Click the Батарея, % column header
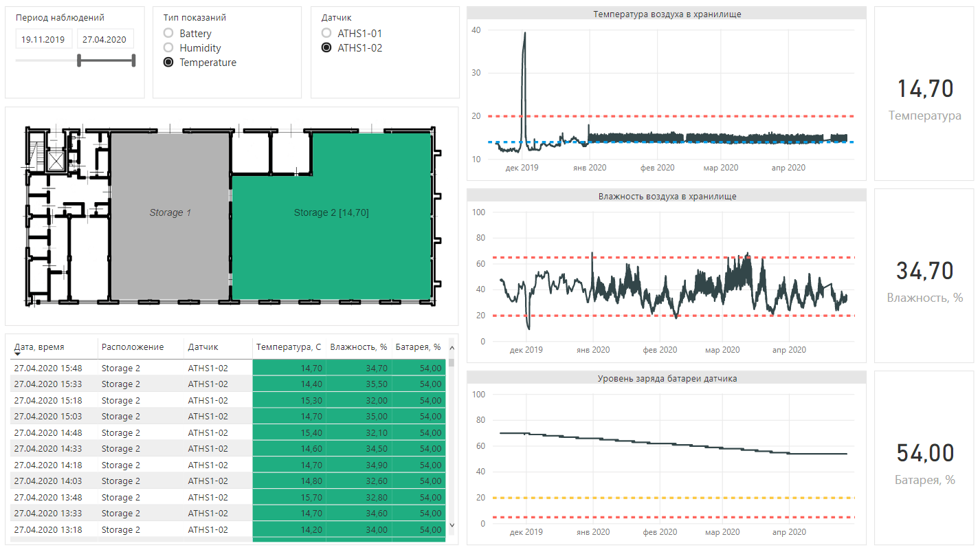Image resolution: width=980 pixels, height=550 pixels. 418,347
